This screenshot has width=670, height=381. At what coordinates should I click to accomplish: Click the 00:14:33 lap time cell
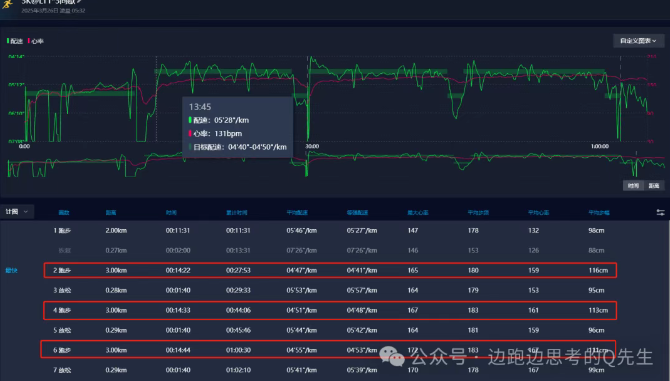click(178, 310)
